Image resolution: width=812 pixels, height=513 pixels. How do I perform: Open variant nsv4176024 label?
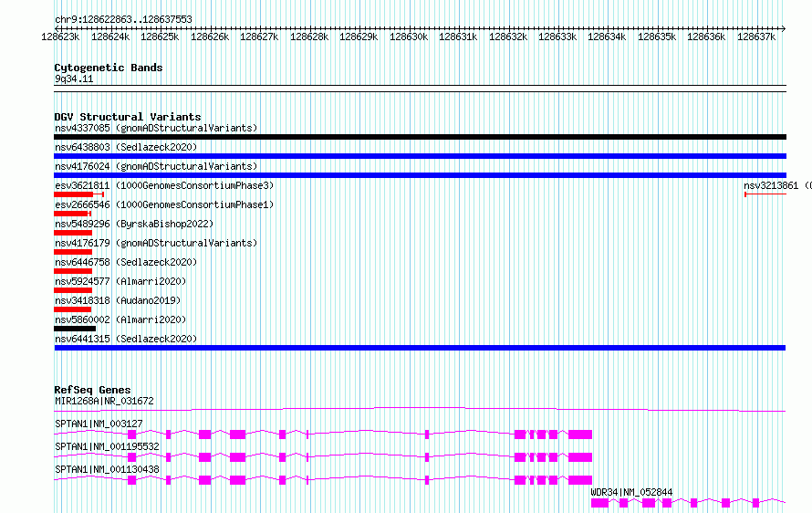(156, 166)
